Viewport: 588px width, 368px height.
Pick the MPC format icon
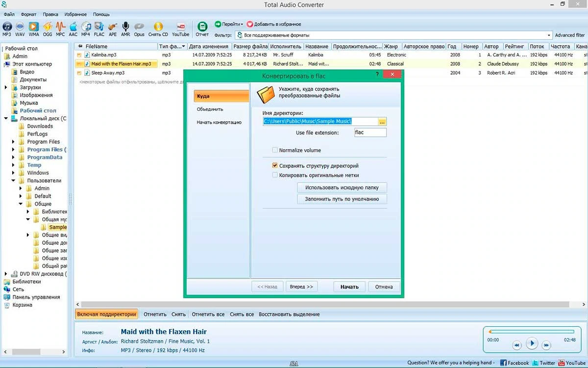point(60,29)
